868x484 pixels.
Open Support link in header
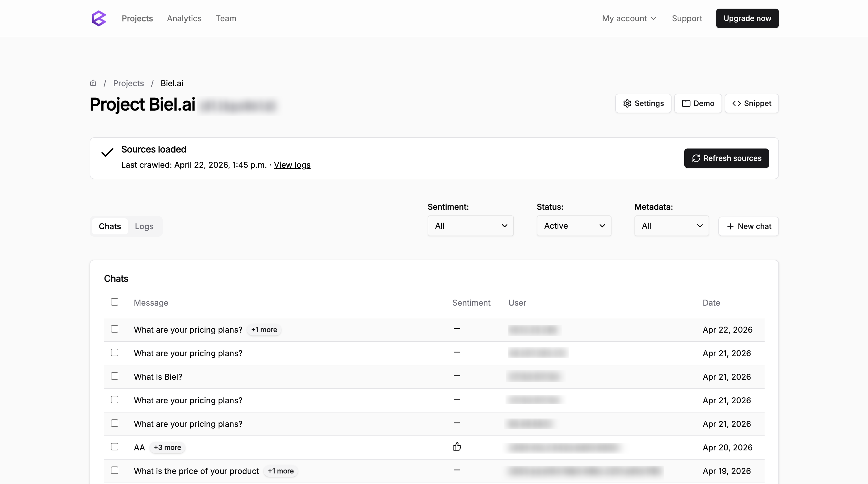pyautogui.click(x=687, y=18)
